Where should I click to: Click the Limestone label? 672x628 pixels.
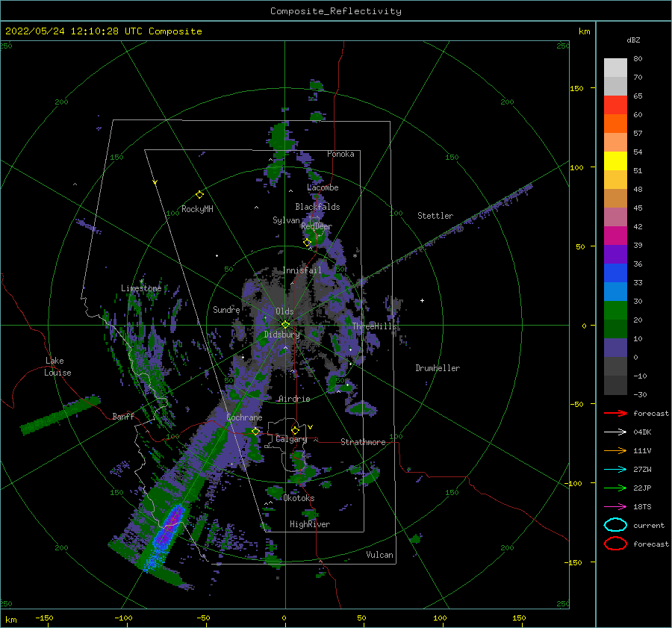point(141,288)
